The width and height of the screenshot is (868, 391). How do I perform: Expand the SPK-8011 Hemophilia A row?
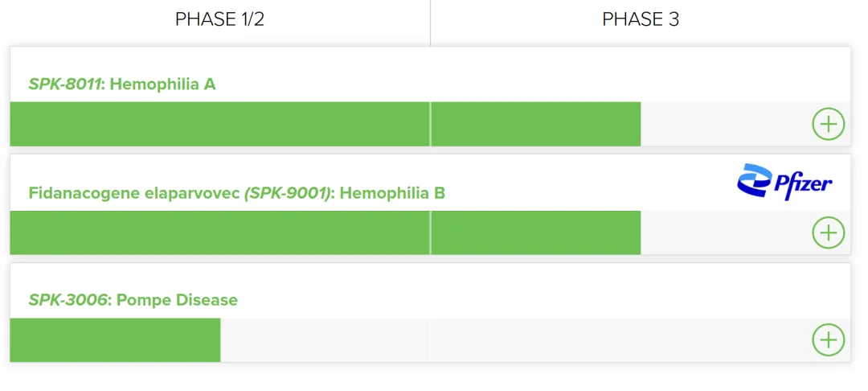828,124
